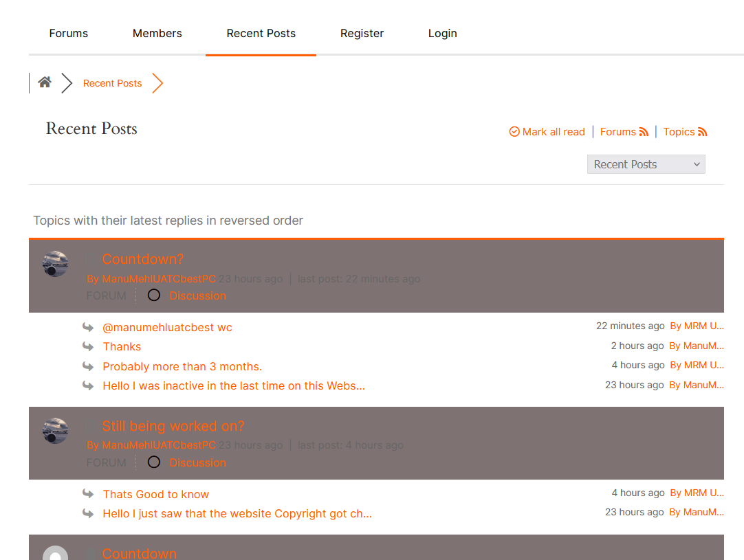Open the "Still being worked on?" topic
744x560 pixels.
(x=173, y=426)
